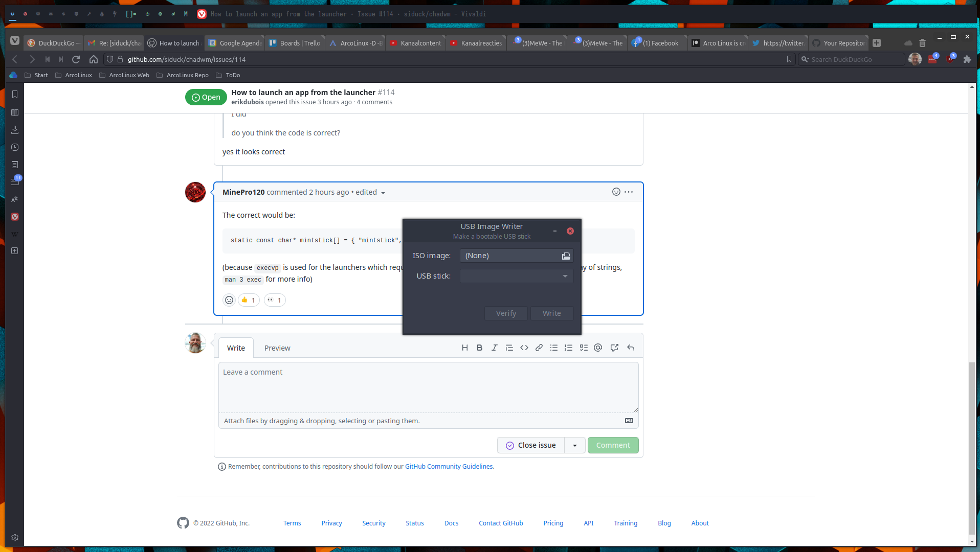Open the USB stick selection dropdown

point(565,276)
